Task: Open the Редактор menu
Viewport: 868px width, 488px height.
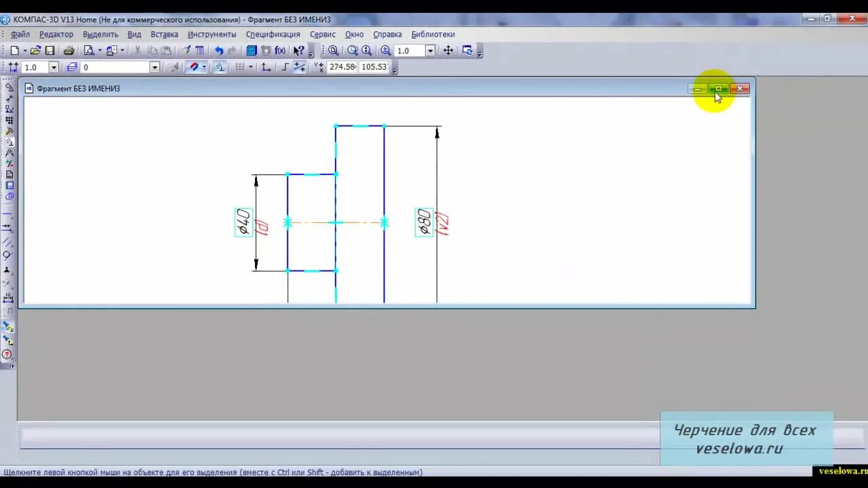Action: click(x=56, y=34)
